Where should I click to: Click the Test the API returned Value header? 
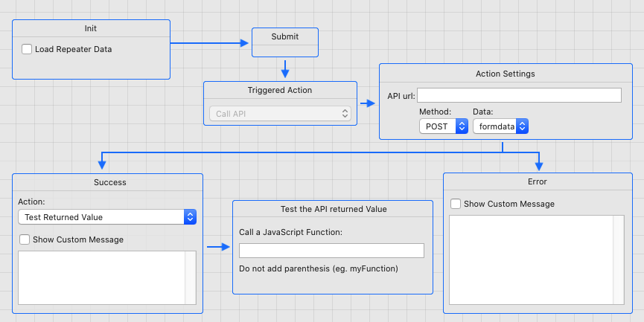(333, 209)
